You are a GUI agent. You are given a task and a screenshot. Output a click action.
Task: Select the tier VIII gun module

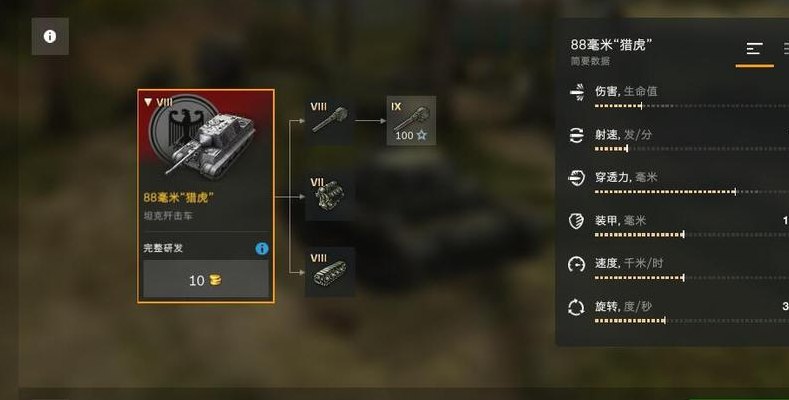[x=330, y=121]
